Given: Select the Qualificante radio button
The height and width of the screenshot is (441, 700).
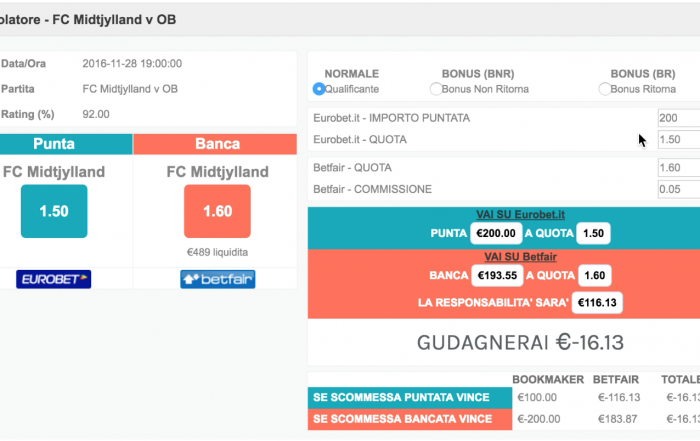Looking at the screenshot, I should click(x=319, y=89).
